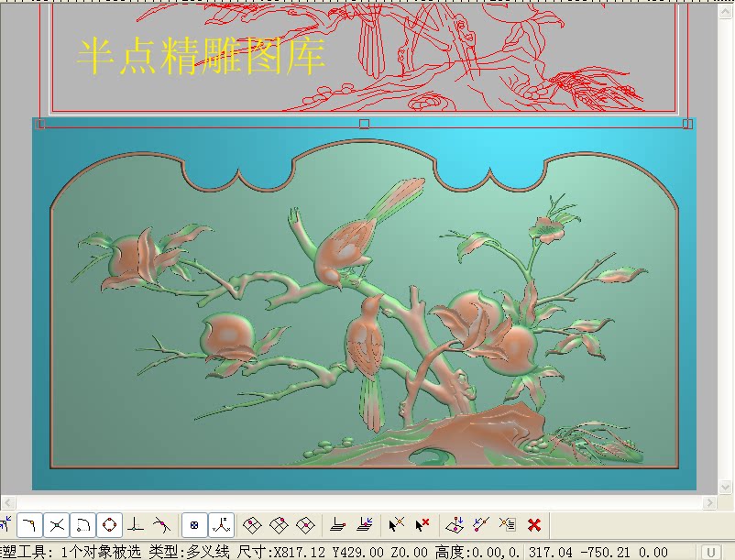Click perpendicular snap icon
Viewport: 735px width, 560px height.
point(136,524)
